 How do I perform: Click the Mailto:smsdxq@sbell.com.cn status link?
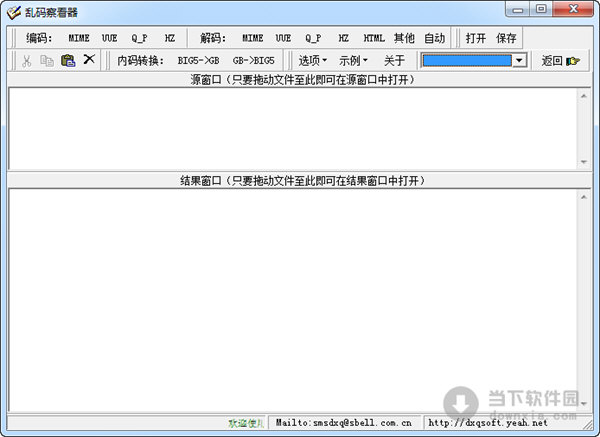344,423
